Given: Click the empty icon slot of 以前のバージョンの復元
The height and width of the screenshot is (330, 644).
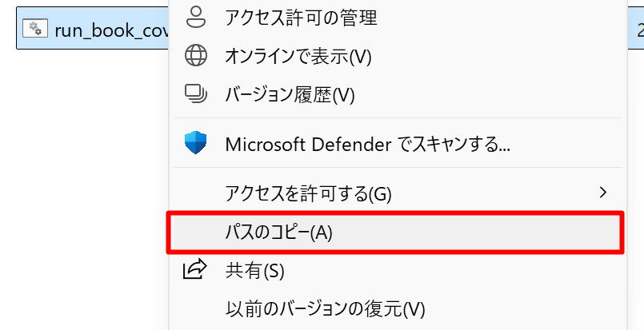Looking at the screenshot, I should [x=195, y=309].
